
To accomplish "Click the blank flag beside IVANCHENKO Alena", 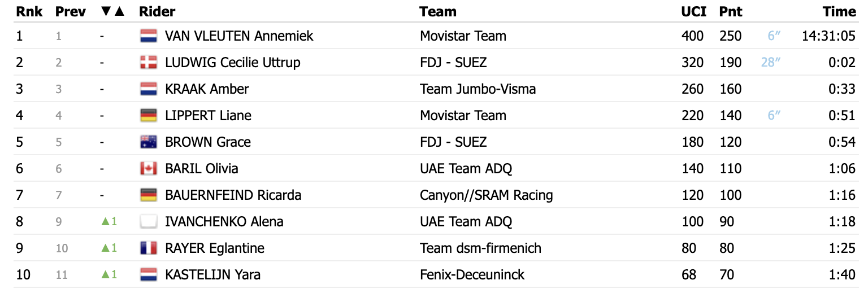I will point(148,222).
